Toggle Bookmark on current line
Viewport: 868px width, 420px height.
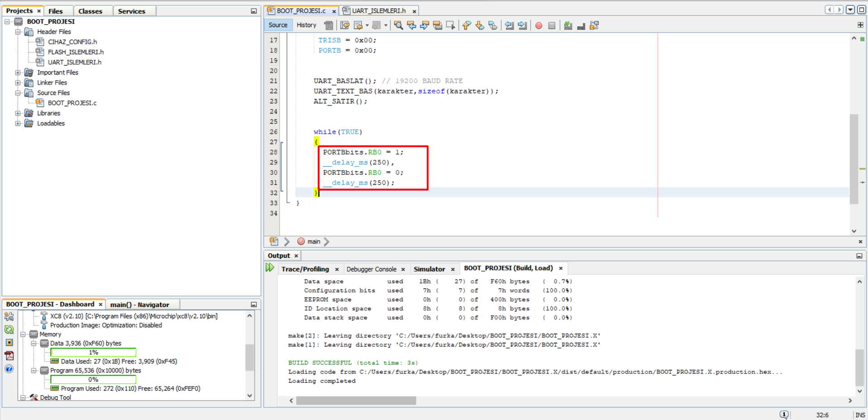pyautogui.click(x=493, y=25)
